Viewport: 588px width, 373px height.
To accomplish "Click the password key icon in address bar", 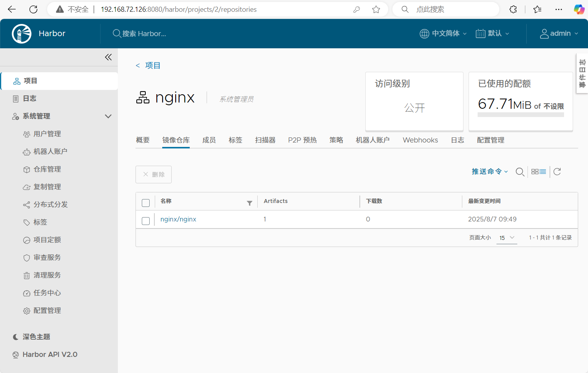I will coord(357,9).
